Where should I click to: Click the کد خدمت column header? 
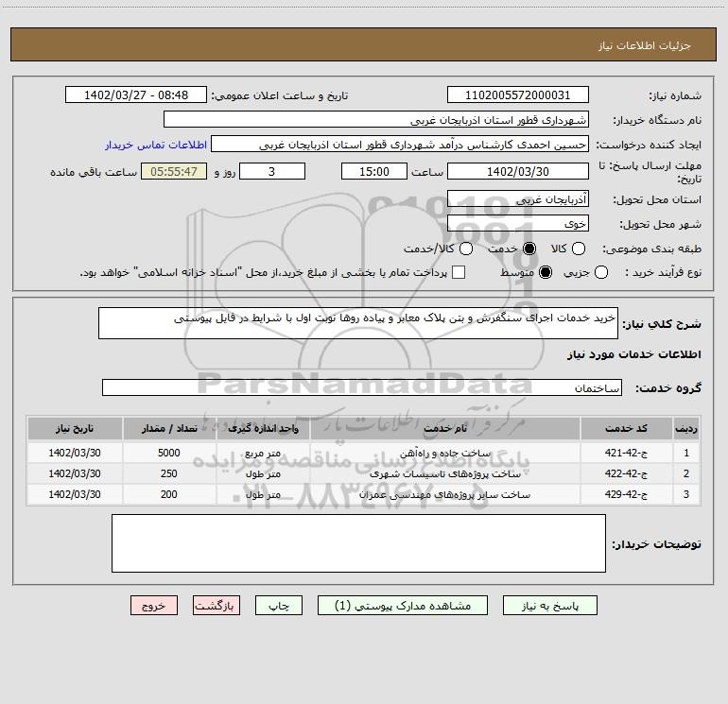click(x=626, y=428)
